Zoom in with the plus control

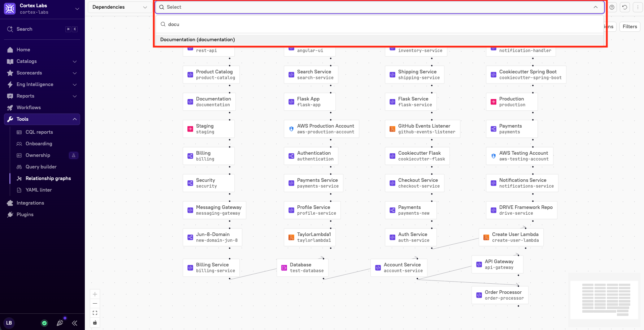[x=95, y=294]
